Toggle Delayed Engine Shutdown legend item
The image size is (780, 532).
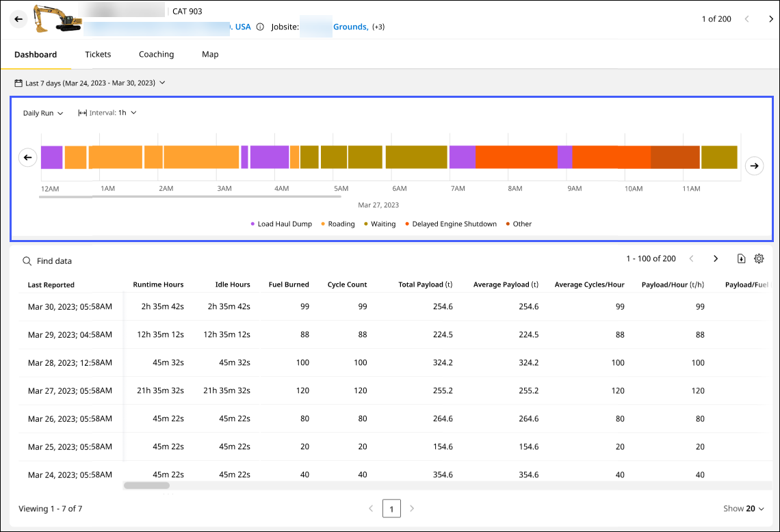pos(450,224)
